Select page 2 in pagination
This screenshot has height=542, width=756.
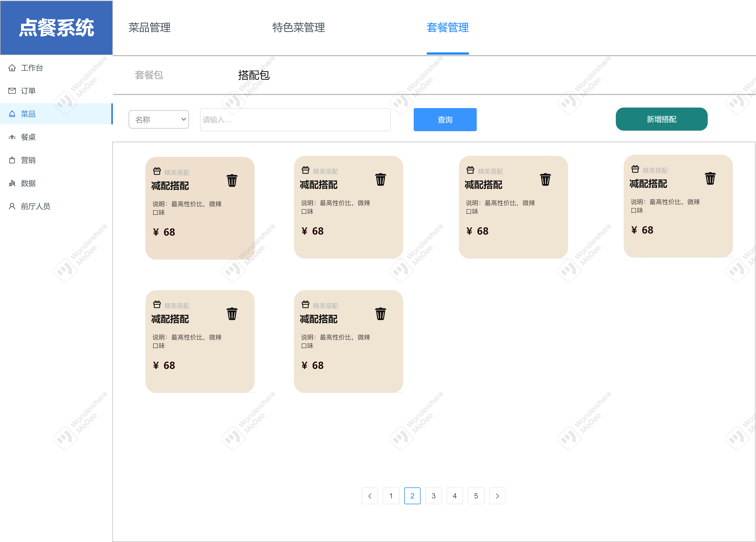(412, 496)
